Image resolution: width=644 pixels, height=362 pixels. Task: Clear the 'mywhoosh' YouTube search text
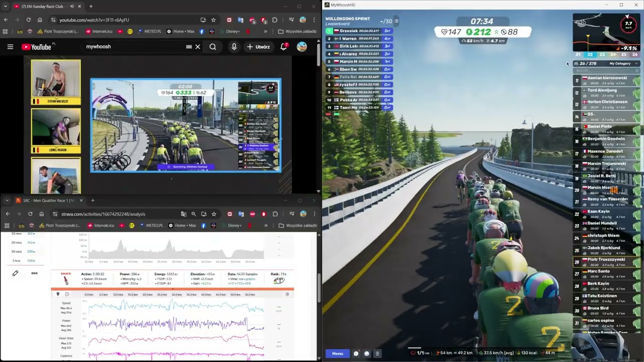(198, 47)
